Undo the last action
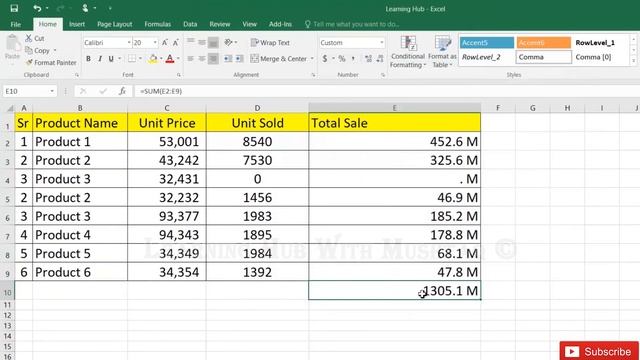The height and width of the screenshot is (360, 640). click(x=37, y=8)
